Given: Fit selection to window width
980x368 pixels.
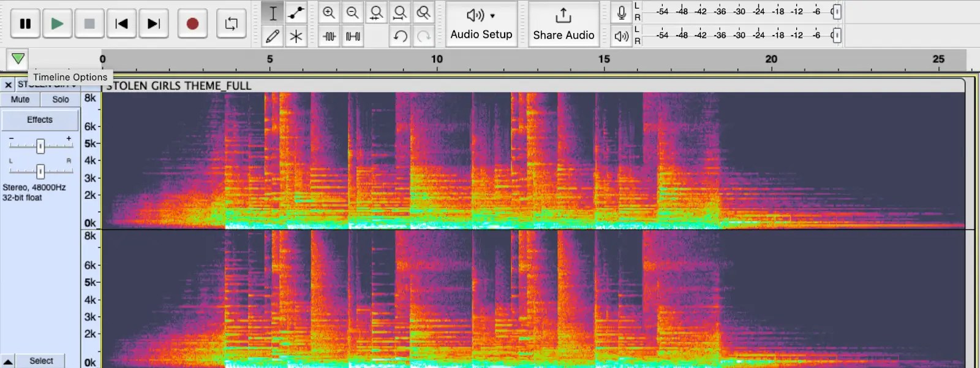Looking at the screenshot, I should [376, 13].
